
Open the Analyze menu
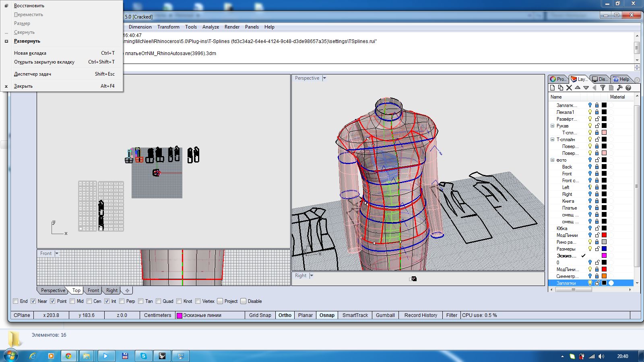coord(211,27)
